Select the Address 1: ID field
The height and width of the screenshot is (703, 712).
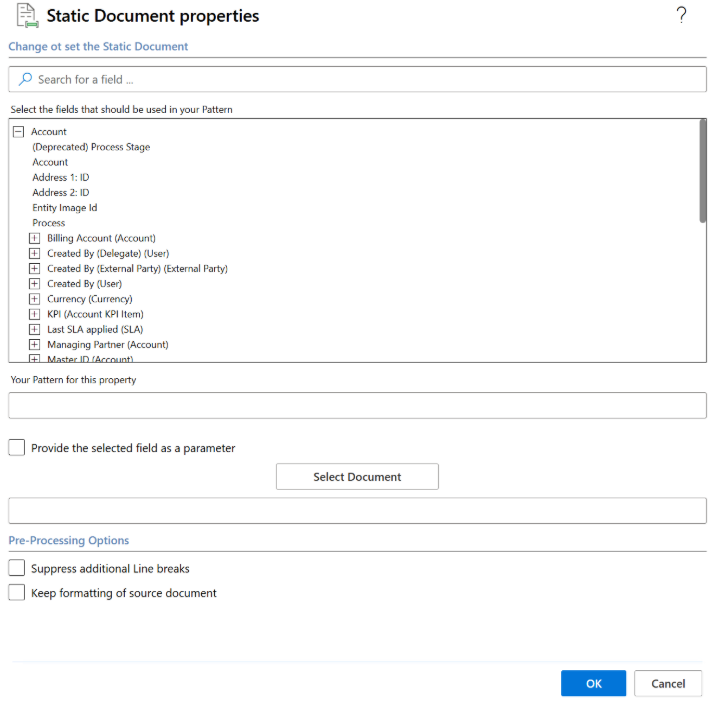coord(61,177)
